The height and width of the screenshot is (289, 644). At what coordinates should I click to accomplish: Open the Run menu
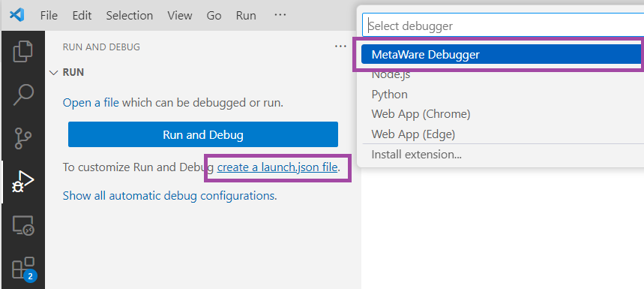(x=246, y=16)
